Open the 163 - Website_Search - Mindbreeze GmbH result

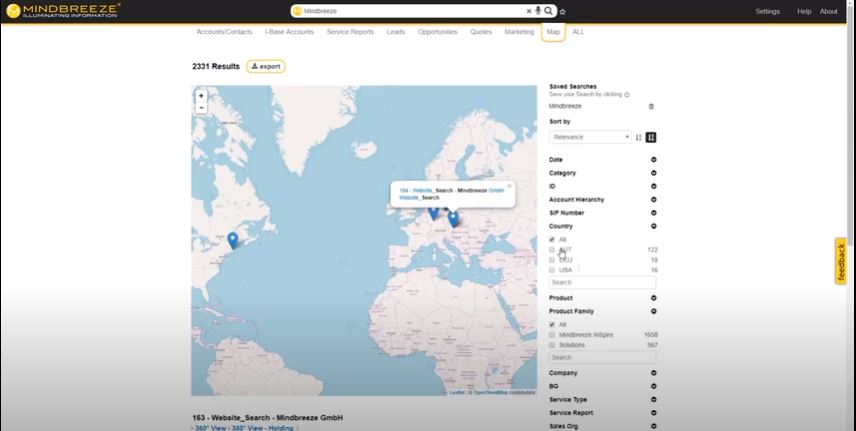click(268, 418)
